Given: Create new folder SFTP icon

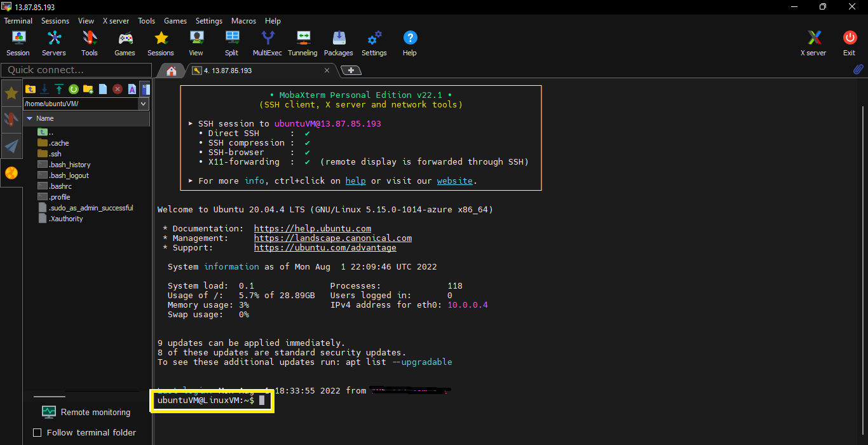Looking at the screenshot, I should (x=88, y=89).
